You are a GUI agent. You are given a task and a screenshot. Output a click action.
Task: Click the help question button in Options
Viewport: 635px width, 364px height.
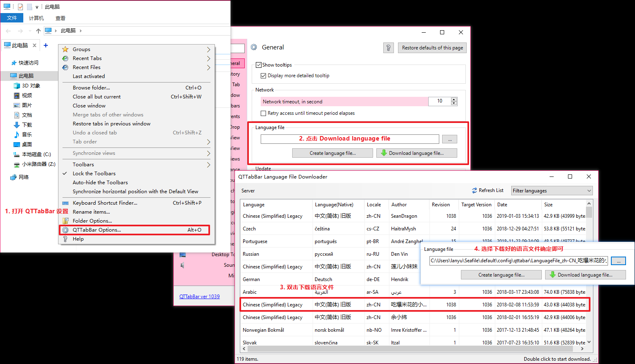(389, 48)
